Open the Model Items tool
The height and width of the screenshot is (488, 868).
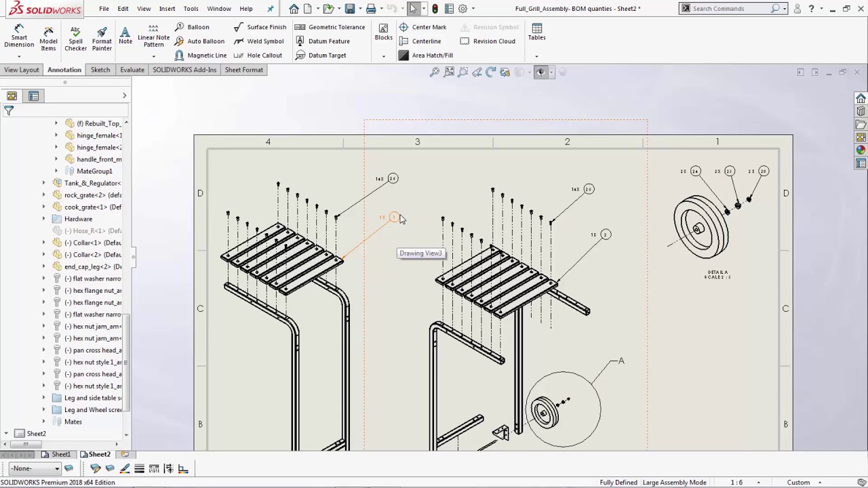48,38
